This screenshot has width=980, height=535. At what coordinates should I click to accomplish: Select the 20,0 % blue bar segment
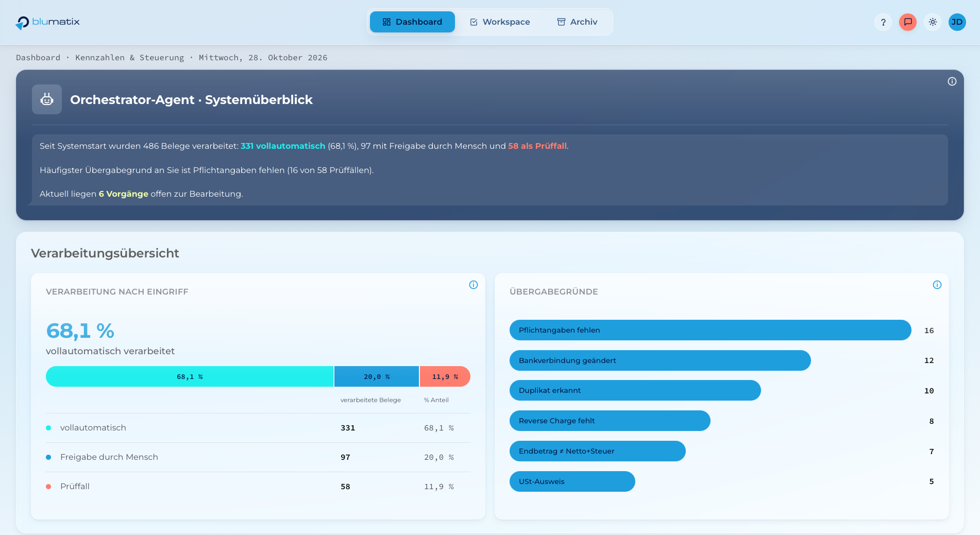377,376
